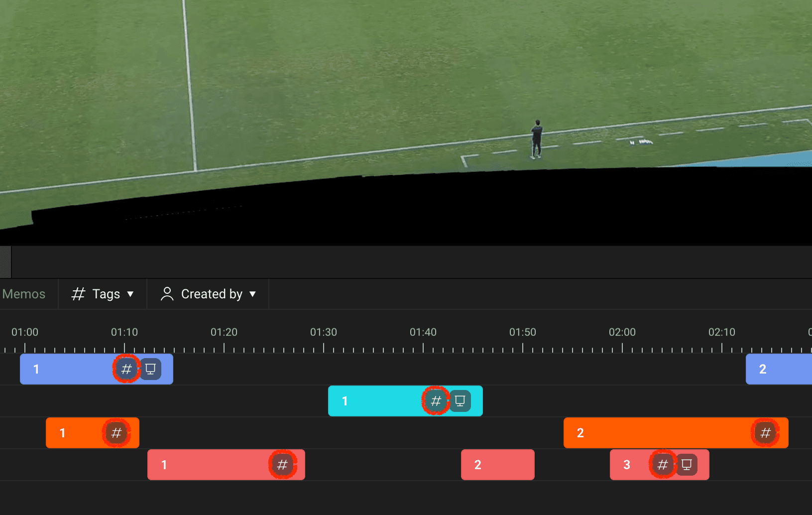Jump to 02:00 on the time ruler
The image size is (812, 515).
pos(622,332)
